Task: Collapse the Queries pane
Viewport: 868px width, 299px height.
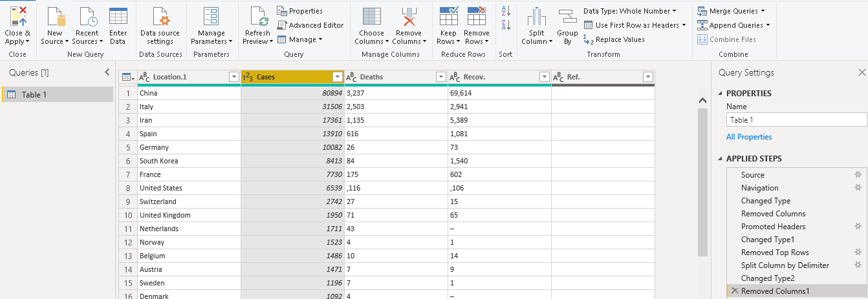Action: tap(107, 72)
